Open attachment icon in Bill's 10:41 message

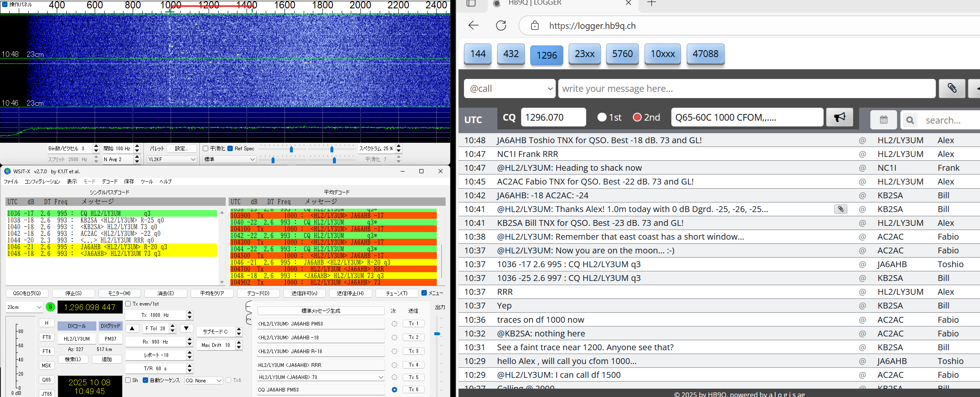pos(840,209)
